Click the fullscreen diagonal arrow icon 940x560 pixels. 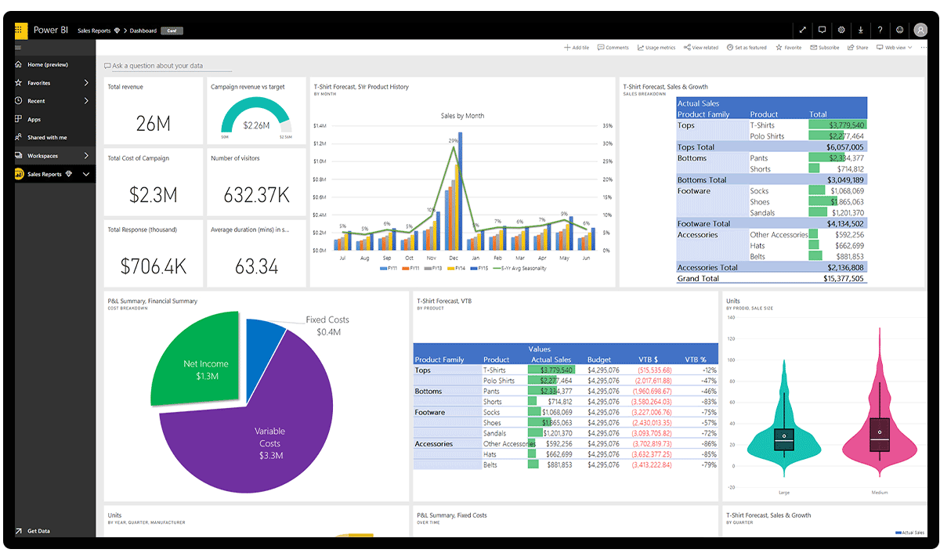[803, 30]
